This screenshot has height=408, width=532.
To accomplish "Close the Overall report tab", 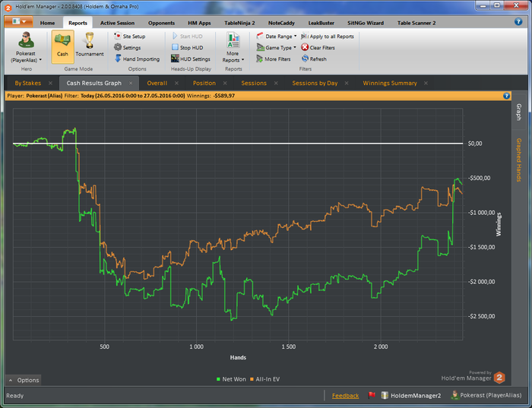I will (x=176, y=83).
